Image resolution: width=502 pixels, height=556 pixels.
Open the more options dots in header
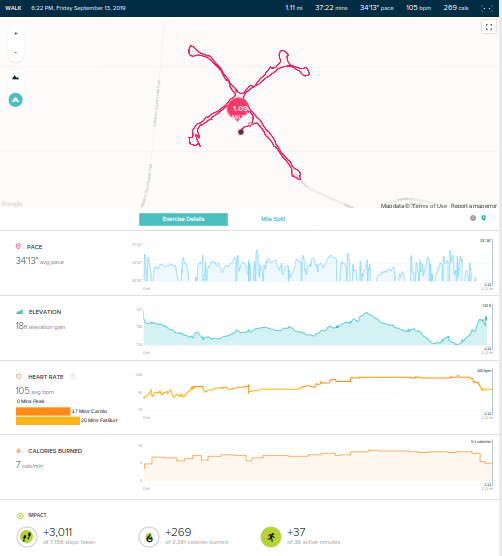(x=486, y=8)
